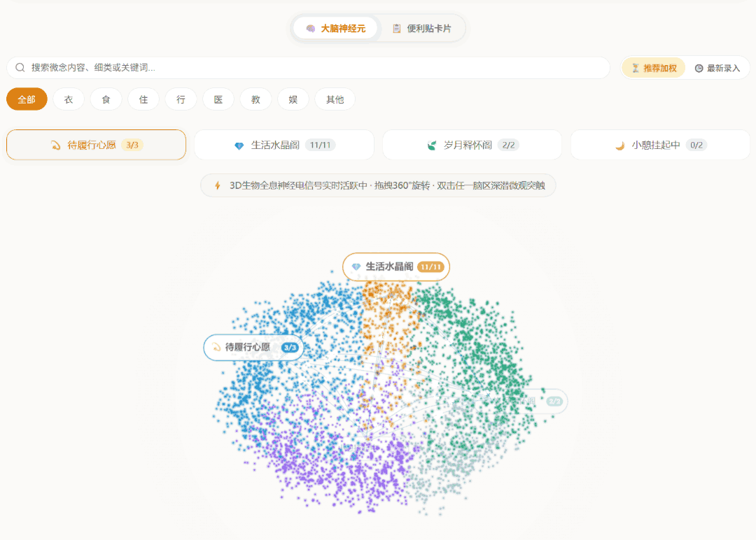
Task: Choose the 行 category chip
Action: (181, 99)
